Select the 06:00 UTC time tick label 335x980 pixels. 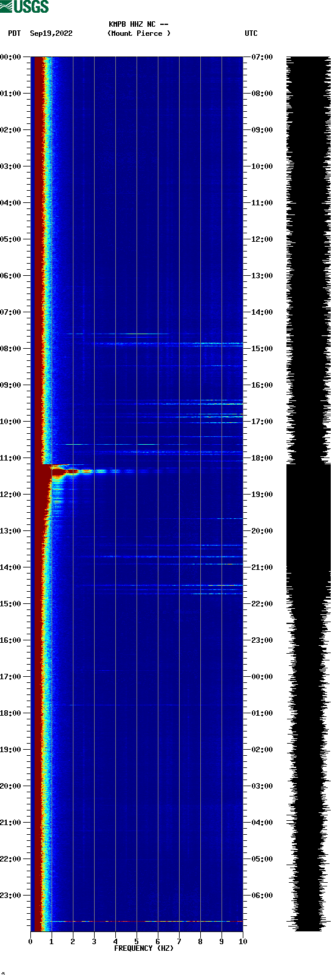tap(262, 896)
